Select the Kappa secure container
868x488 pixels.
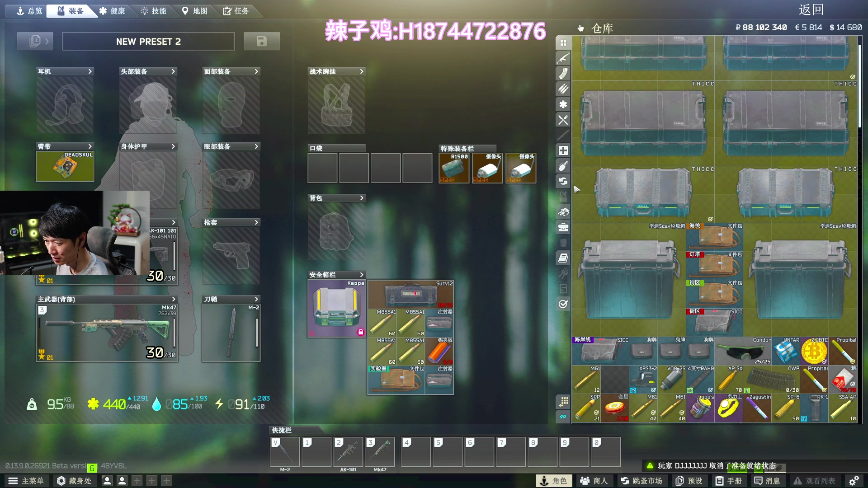pyautogui.click(x=336, y=309)
